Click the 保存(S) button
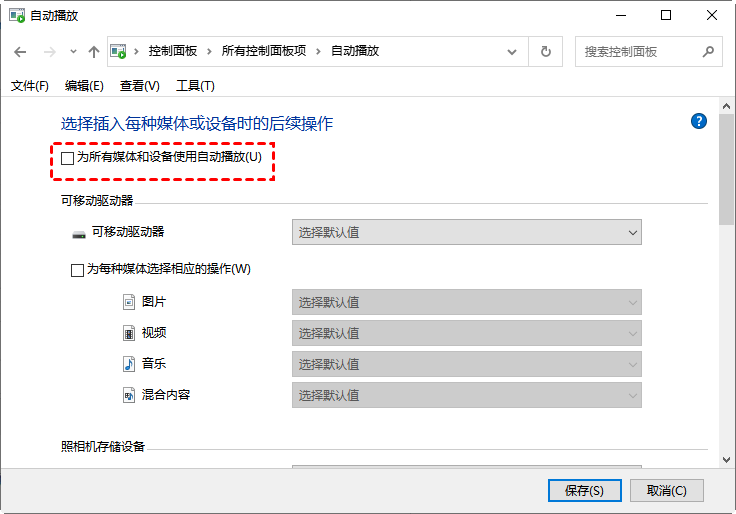 [585, 490]
